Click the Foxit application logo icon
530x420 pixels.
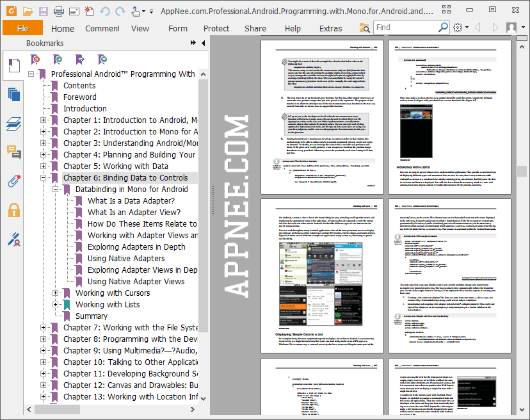(12, 11)
